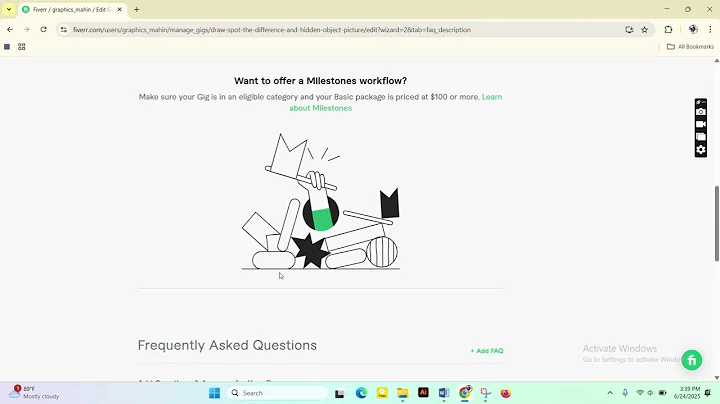Install the app from the address bar
This screenshot has width=720, height=404.
[629, 30]
